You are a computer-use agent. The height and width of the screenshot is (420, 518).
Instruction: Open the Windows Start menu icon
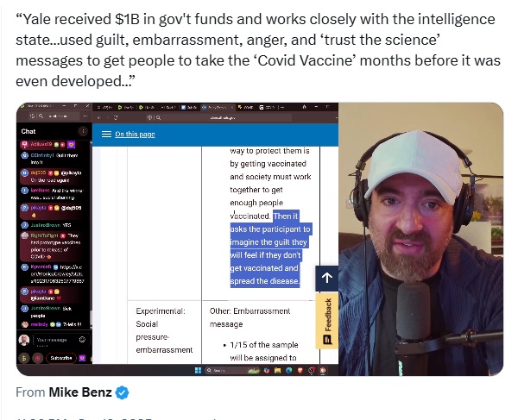(x=199, y=370)
